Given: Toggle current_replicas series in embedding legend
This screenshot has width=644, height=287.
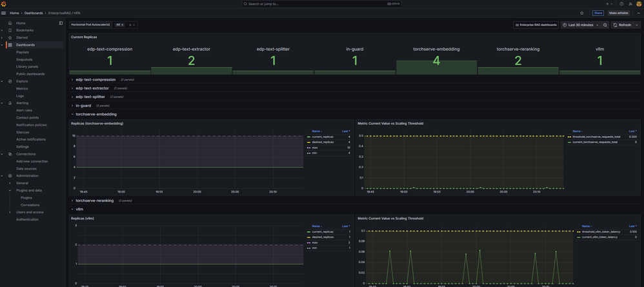Looking at the screenshot, I should coord(323,137).
